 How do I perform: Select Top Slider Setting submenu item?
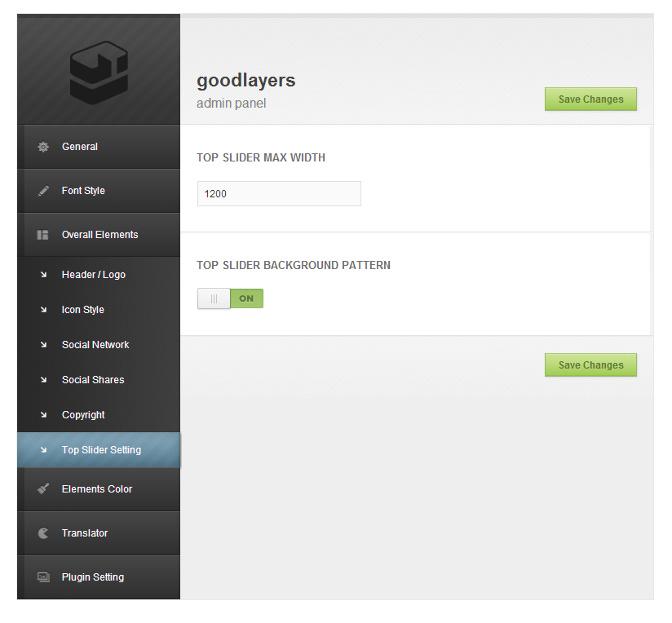click(99, 450)
